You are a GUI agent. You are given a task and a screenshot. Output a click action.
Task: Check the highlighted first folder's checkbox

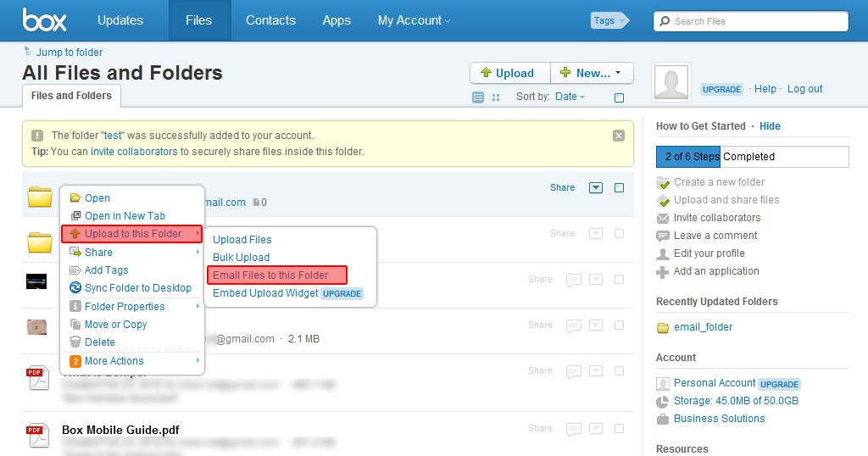click(x=620, y=188)
